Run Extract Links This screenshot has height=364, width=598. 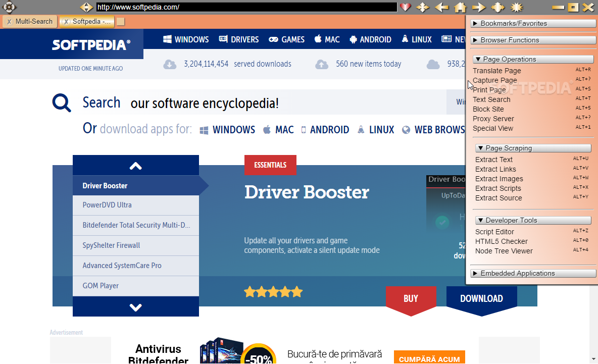pyautogui.click(x=495, y=169)
